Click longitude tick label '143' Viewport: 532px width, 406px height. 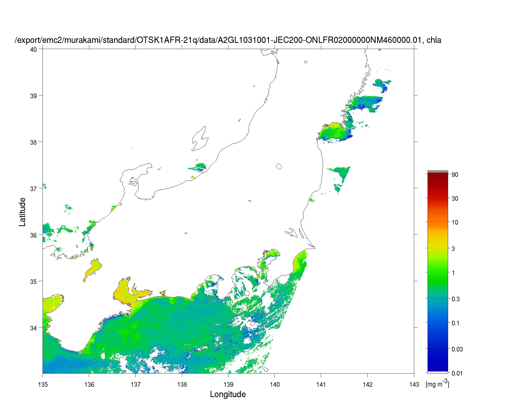pos(414,384)
